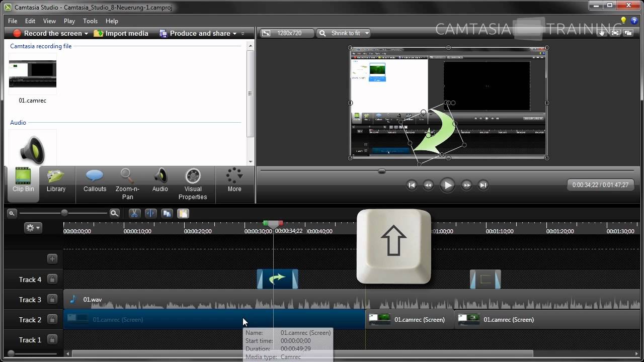
Task: Open the File menu
Action: tap(13, 21)
